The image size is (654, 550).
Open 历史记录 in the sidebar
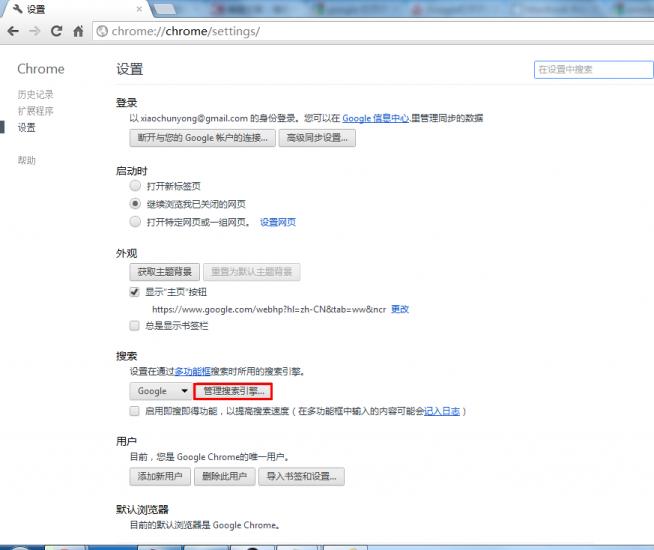click(35, 95)
